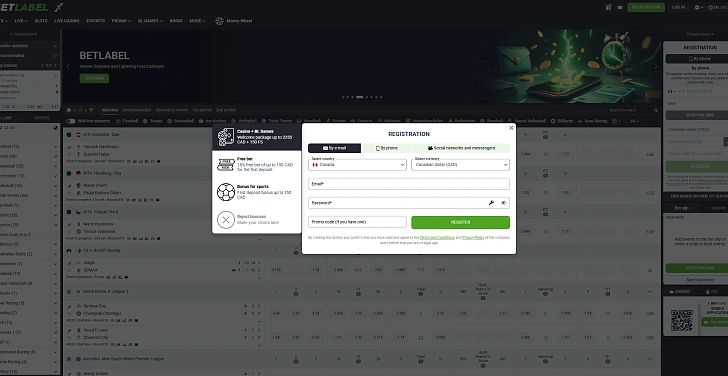The width and height of the screenshot is (728, 376).
Task: Focus the Password input field
Action: click(x=409, y=203)
